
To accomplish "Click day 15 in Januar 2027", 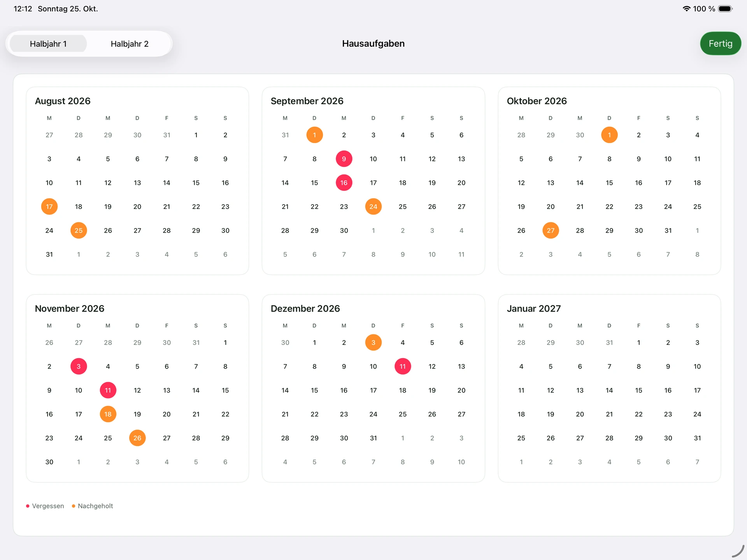I will (x=638, y=390).
